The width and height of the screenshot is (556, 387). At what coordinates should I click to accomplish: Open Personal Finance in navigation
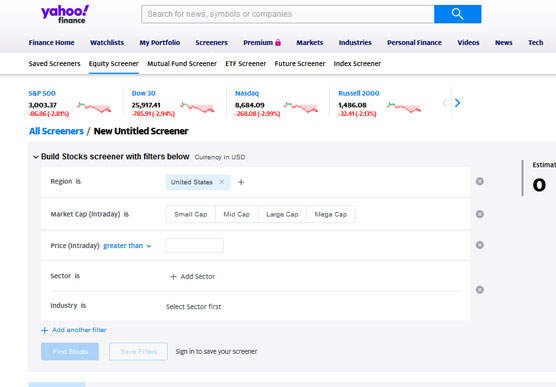coord(414,43)
